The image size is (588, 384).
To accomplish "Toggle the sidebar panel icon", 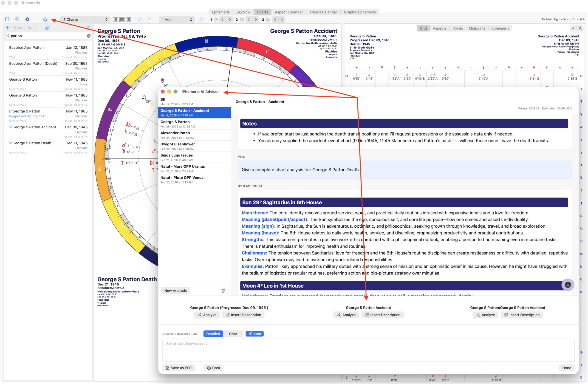I will [x=7, y=19].
